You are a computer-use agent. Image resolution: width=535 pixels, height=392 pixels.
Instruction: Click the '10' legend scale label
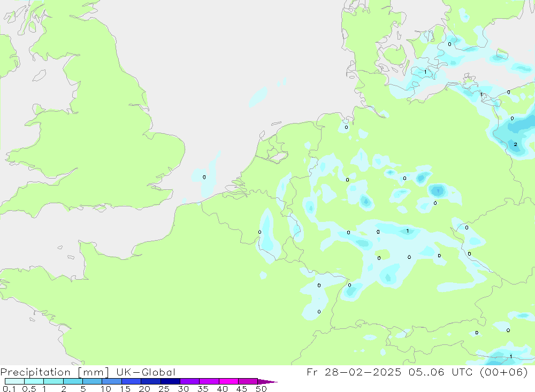click(x=106, y=389)
